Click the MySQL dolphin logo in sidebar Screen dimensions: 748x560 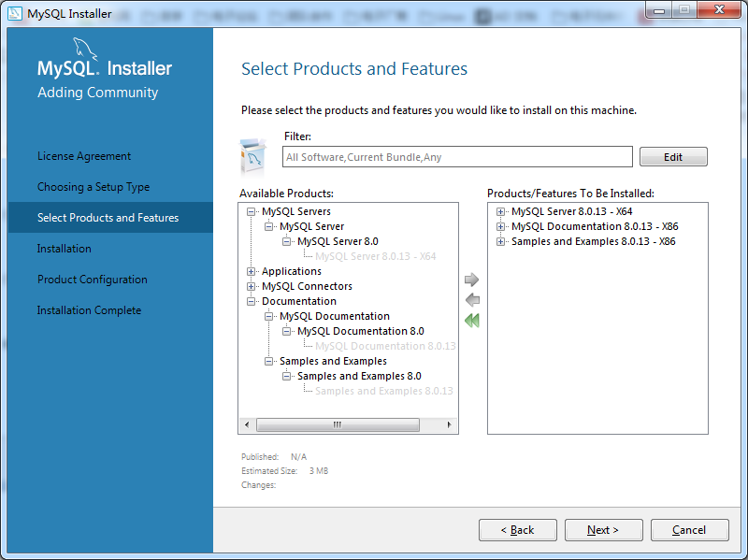pyautogui.click(x=84, y=50)
